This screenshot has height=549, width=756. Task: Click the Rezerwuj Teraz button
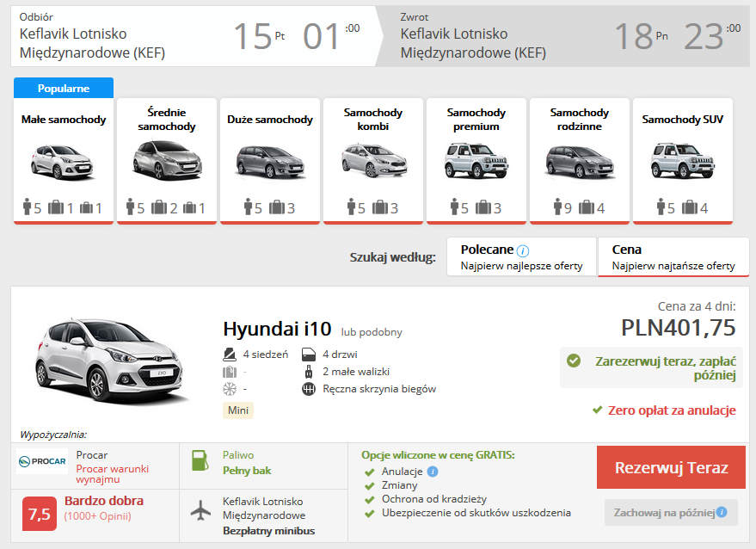(671, 467)
